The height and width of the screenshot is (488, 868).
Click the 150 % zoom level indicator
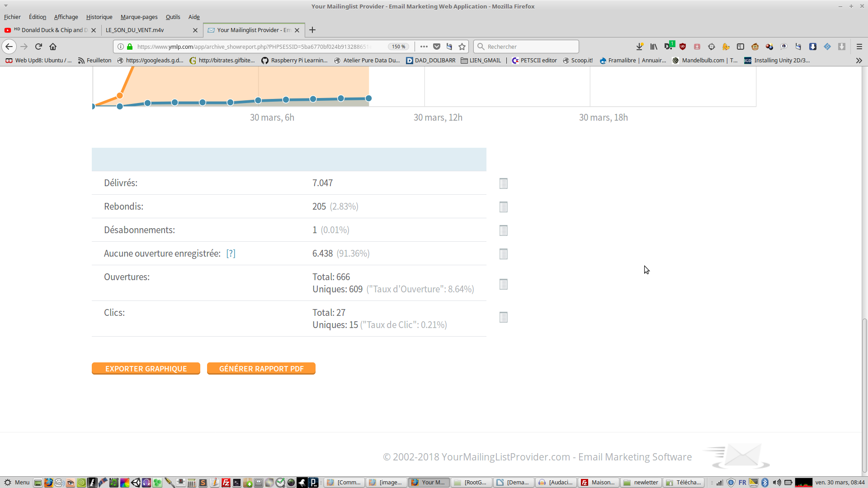(x=398, y=47)
